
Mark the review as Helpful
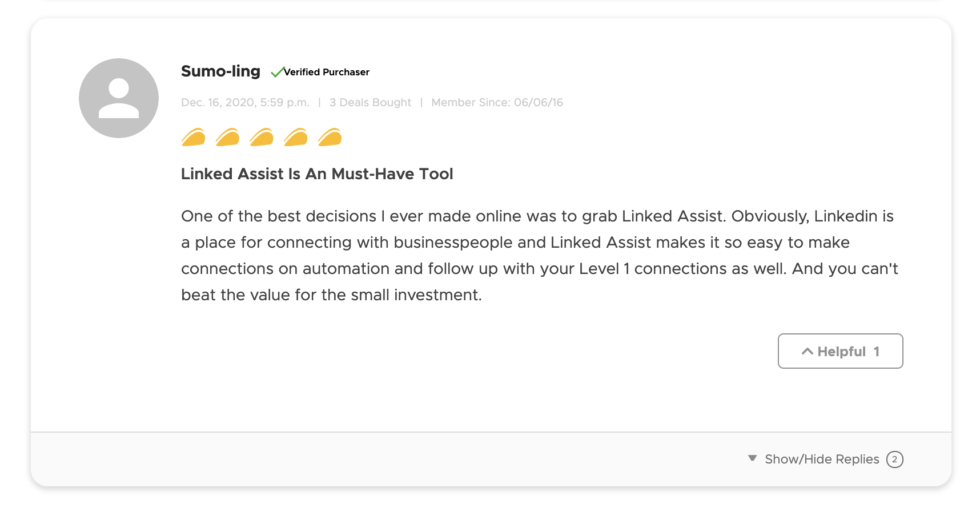(841, 352)
